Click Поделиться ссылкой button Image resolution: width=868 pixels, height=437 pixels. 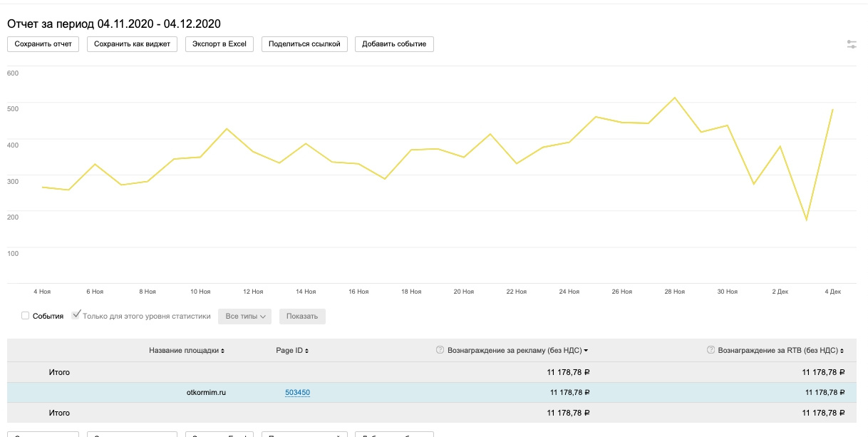click(304, 44)
